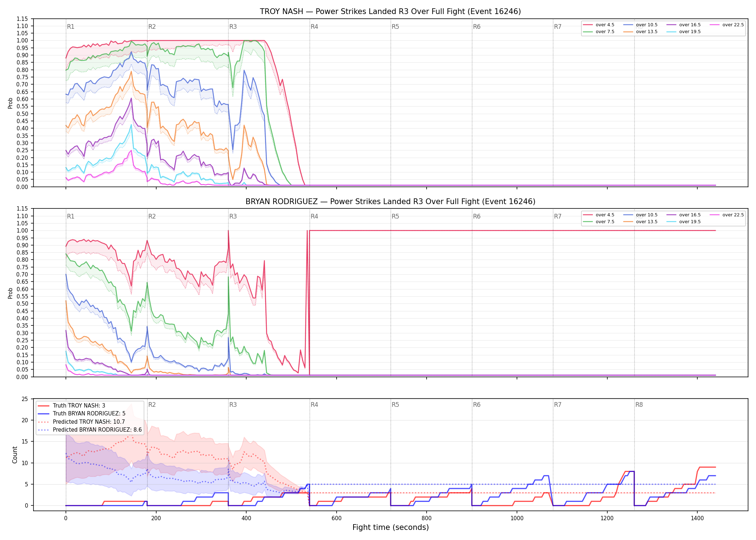The width and height of the screenshot is (756, 540).
Task: Click the R7 round marker in Troy Nash chart
Action: [x=558, y=27]
